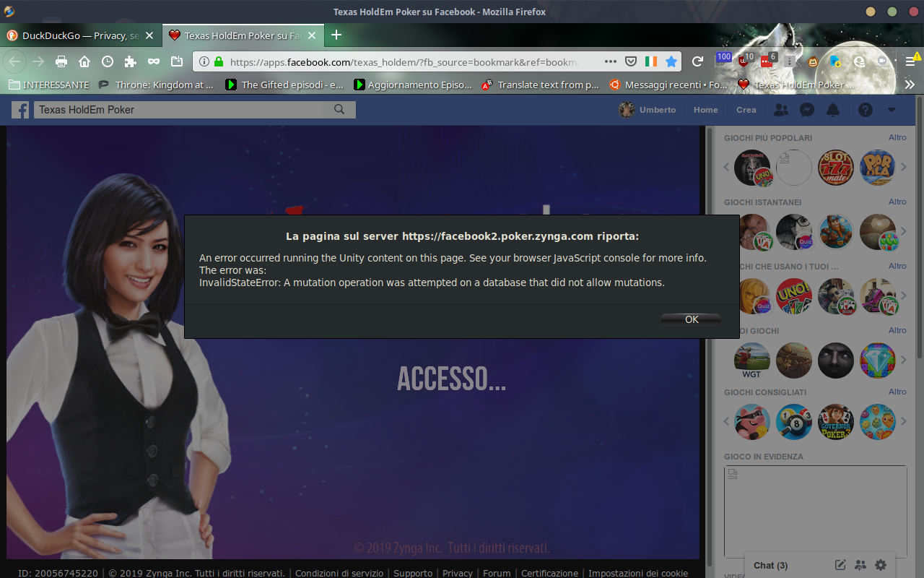Open Messaggi recenti bookmark
The height and width of the screenshot is (578, 924).
pyautogui.click(x=669, y=85)
